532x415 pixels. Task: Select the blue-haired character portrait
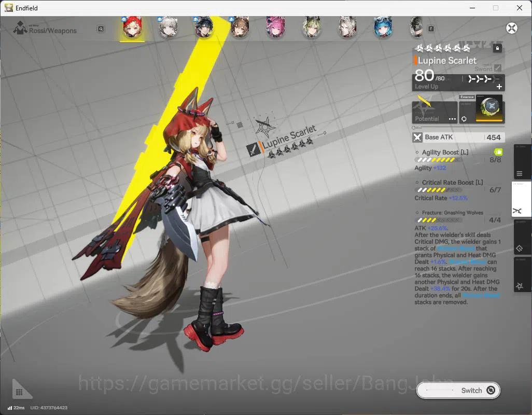coord(383,27)
